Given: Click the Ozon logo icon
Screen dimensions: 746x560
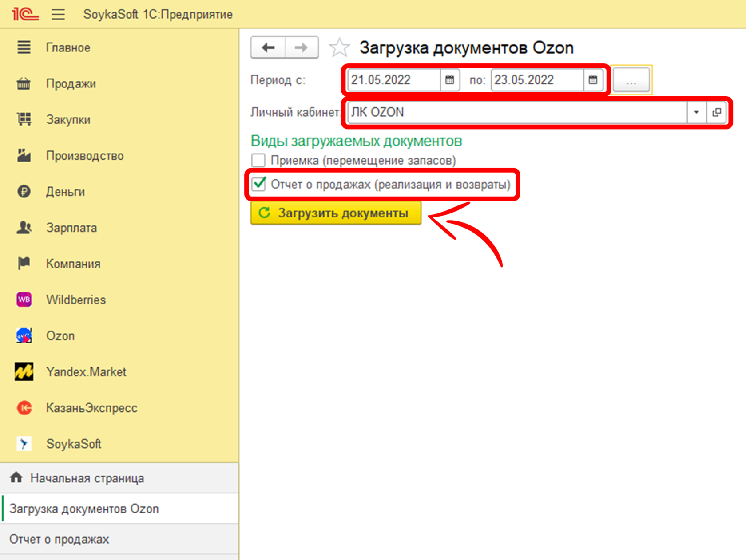Looking at the screenshot, I should coord(24,335).
